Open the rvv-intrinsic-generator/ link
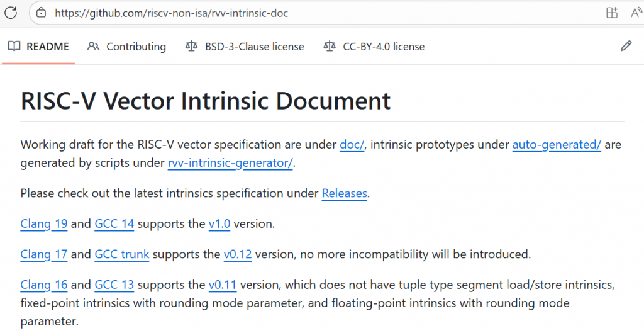644x333 pixels. [230, 164]
